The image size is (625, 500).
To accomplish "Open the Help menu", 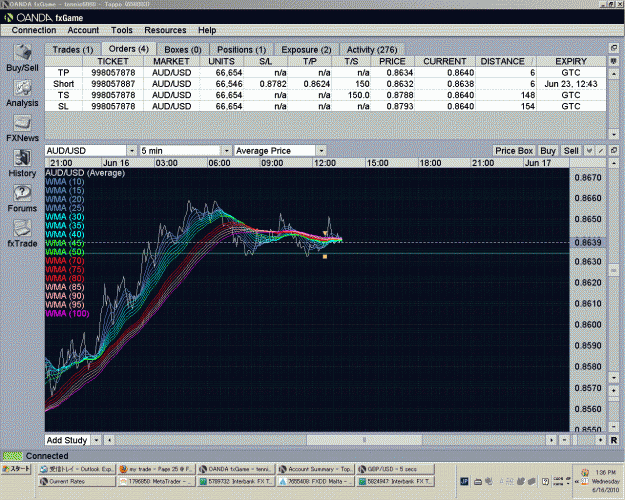I will [x=207, y=30].
